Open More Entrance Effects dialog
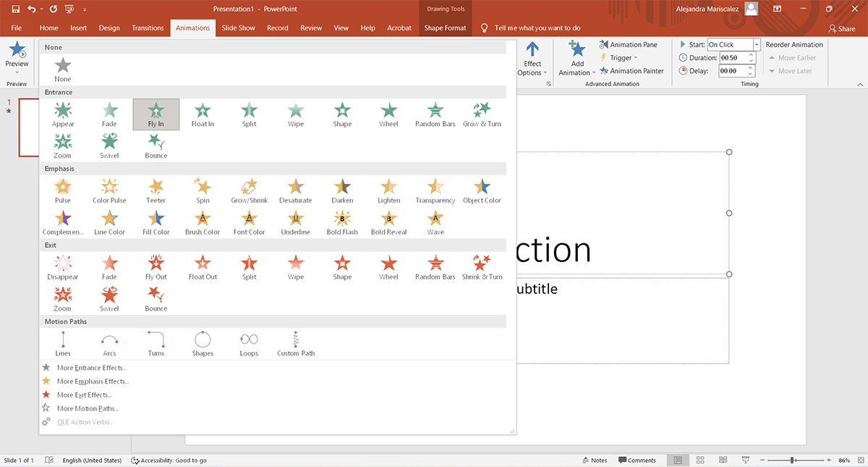Screen dimensions: 868x467 pos(92,368)
